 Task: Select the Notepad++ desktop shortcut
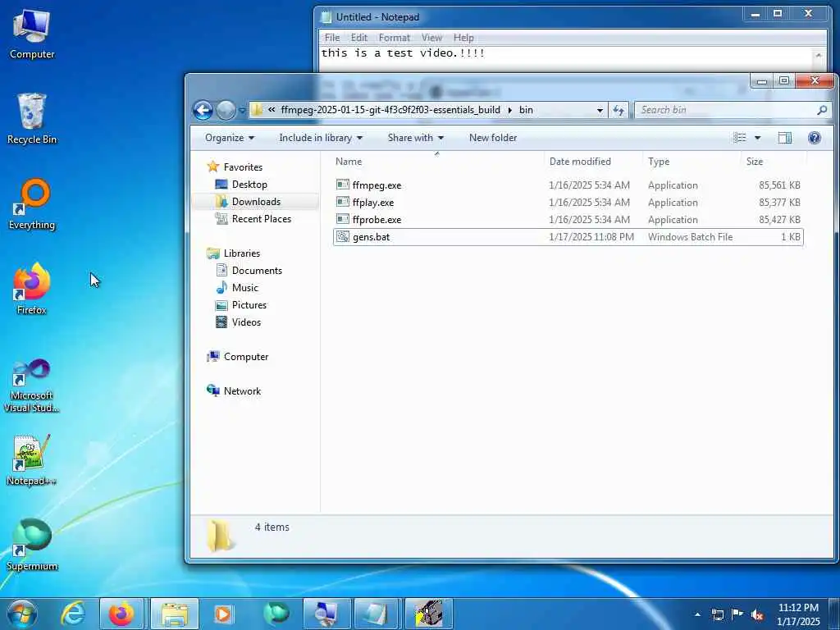click(32, 459)
